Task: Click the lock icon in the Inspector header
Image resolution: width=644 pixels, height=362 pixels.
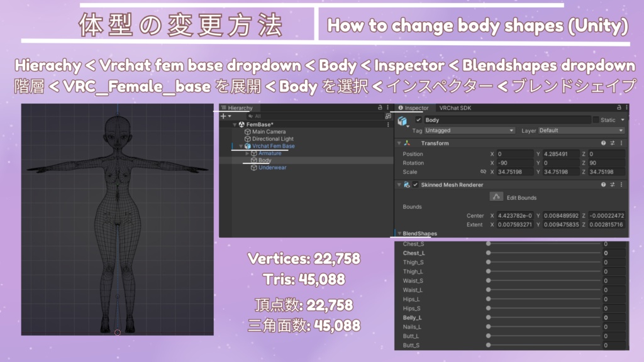Action: coord(618,108)
